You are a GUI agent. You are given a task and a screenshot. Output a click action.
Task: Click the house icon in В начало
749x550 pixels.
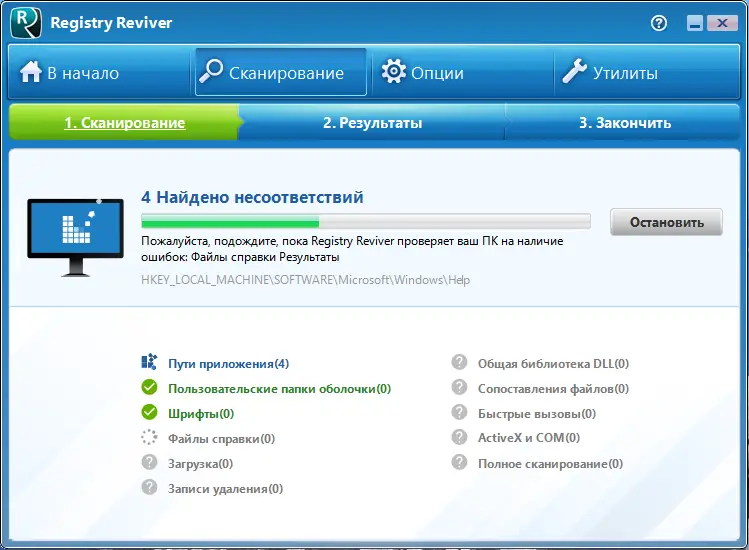(x=31, y=72)
